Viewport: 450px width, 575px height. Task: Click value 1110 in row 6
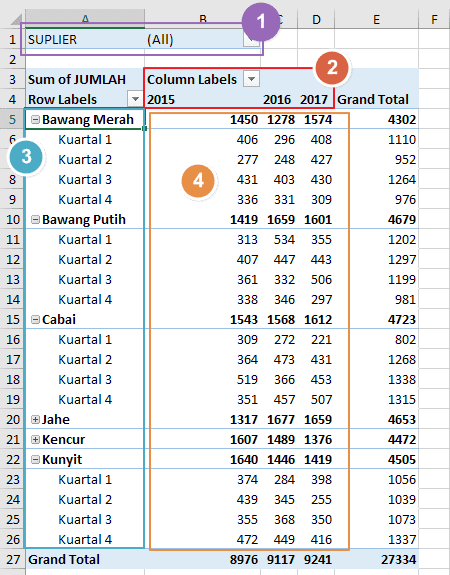pos(402,140)
